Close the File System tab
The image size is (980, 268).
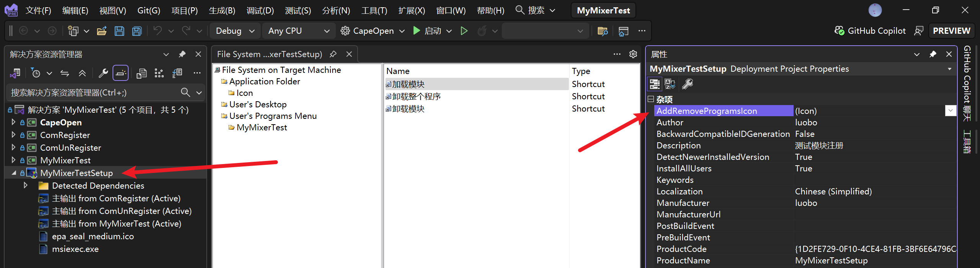[349, 54]
